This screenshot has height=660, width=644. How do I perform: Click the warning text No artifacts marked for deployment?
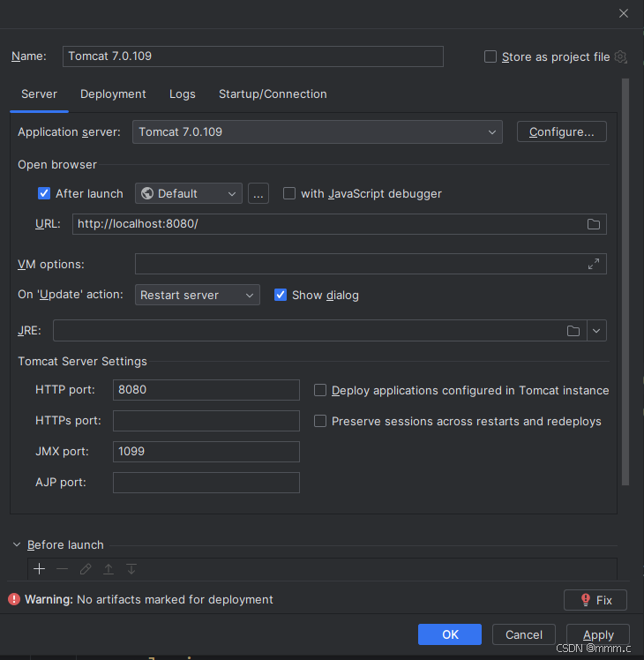tap(175, 599)
